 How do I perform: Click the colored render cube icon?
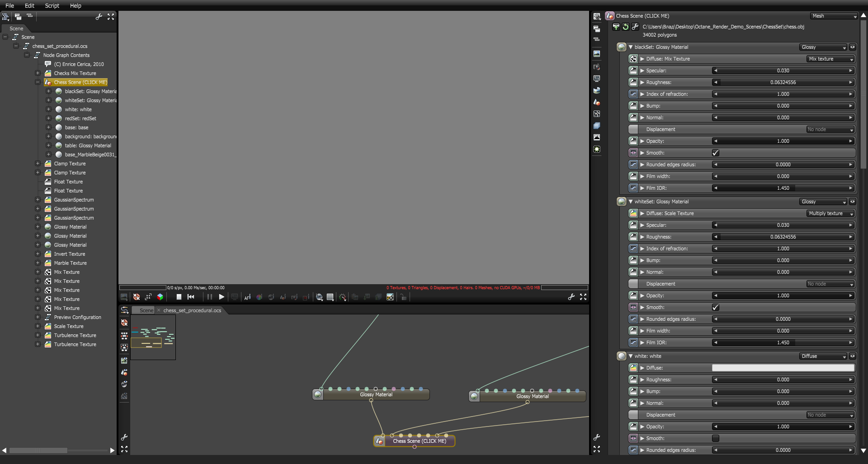pyautogui.click(x=160, y=297)
